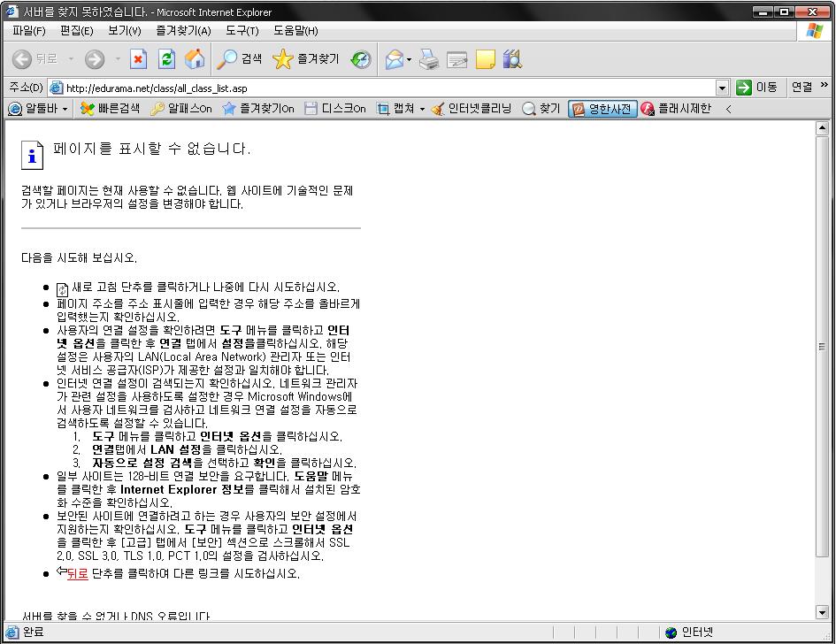
Task: Click the page icon beside the URL
Action: tap(56, 88)
